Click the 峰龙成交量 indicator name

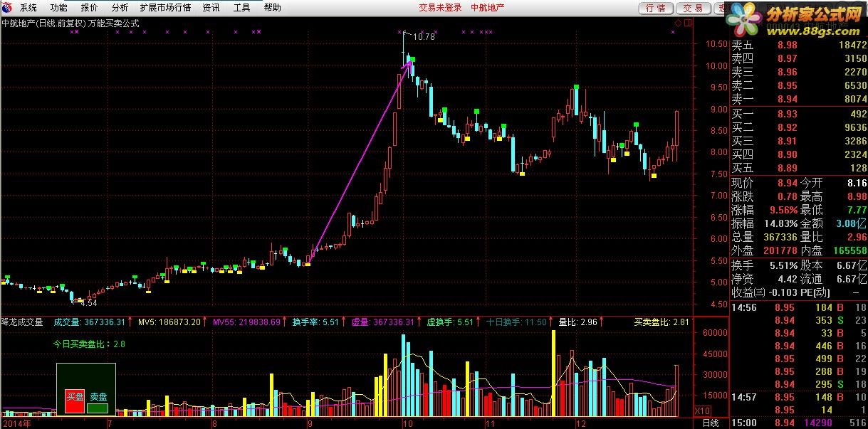point(22,322)
